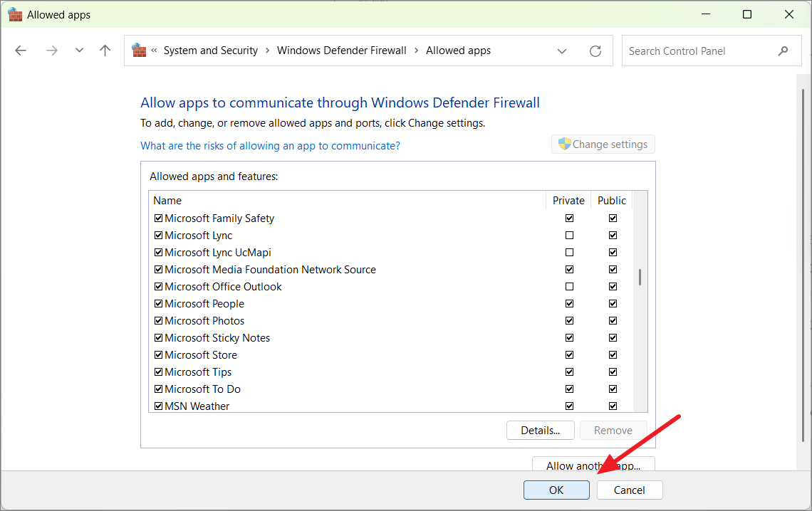
Task: Toggle Public checkbox for Microsoft Media Foundation Network Source
Action: click(613, 270)
